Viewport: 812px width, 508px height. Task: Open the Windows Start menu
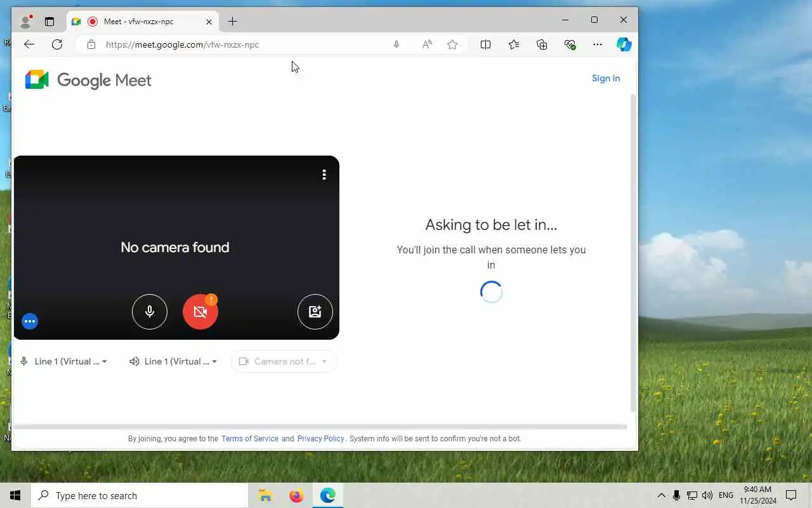tap(15, 495)
